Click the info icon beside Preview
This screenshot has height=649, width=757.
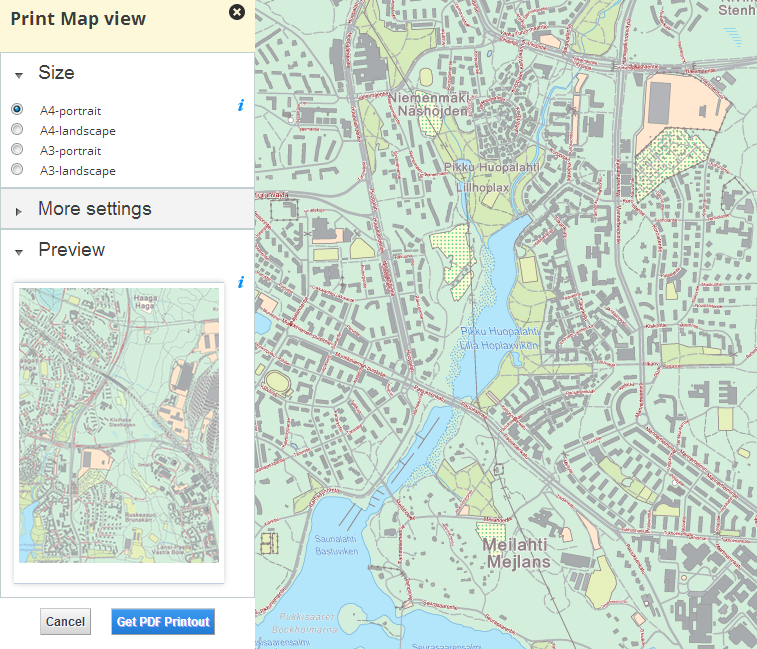[240, 283]
